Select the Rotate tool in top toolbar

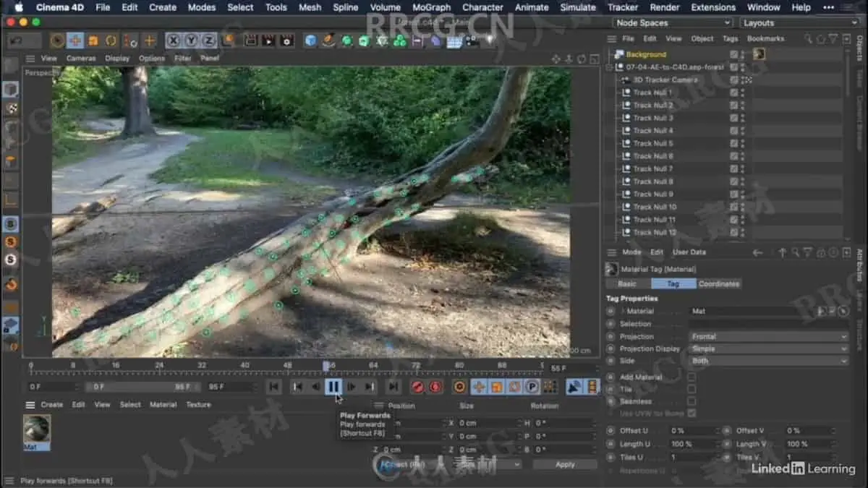pyautogui.click(x=111, y=40)
